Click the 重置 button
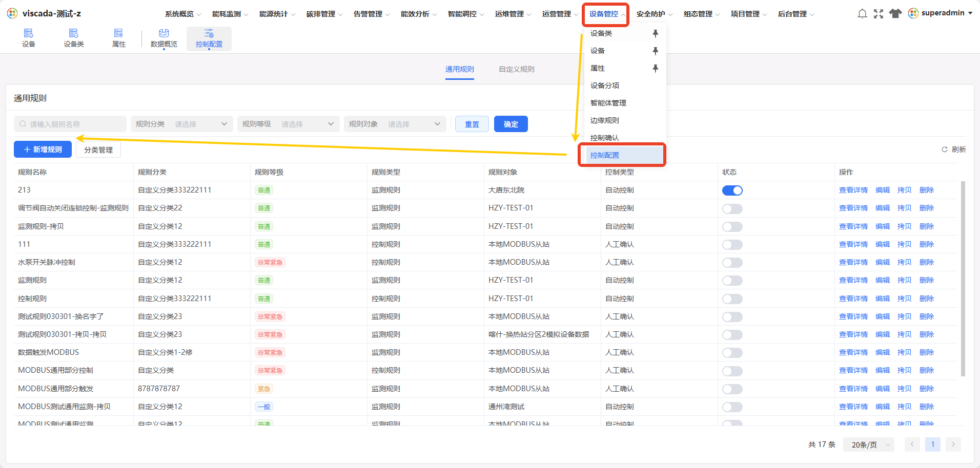The image size is (980, 468). [472, 124]
